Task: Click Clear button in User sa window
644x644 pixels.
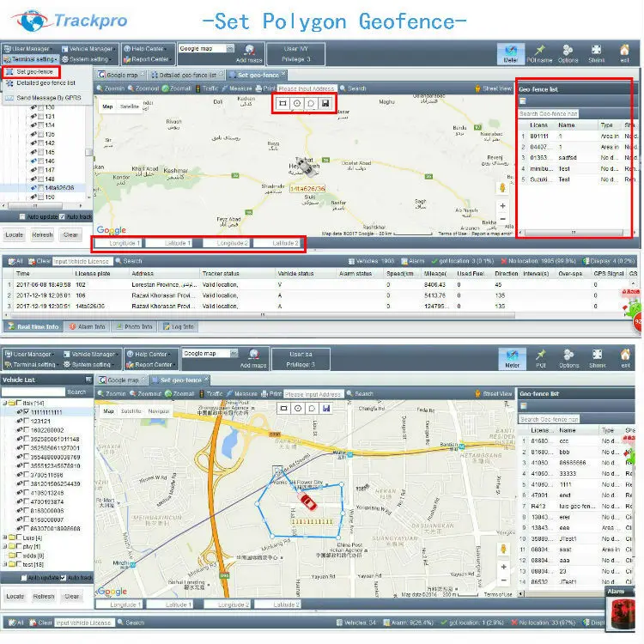Action: point(71,596)
